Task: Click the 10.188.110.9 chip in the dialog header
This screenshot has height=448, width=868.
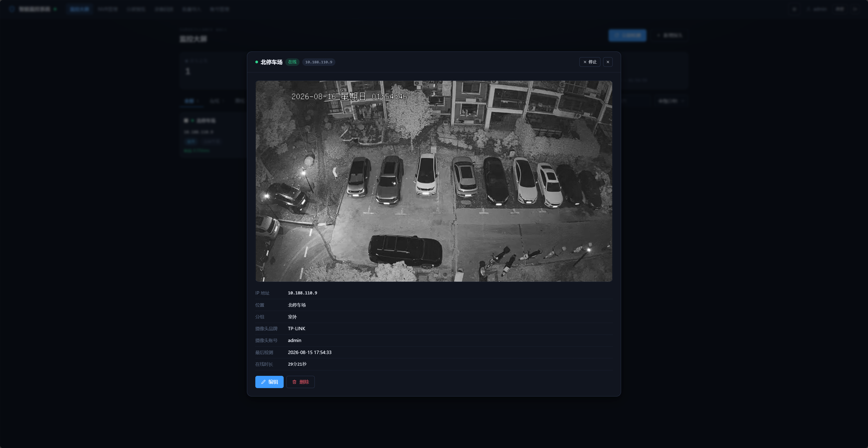Action: click(318, 62)
